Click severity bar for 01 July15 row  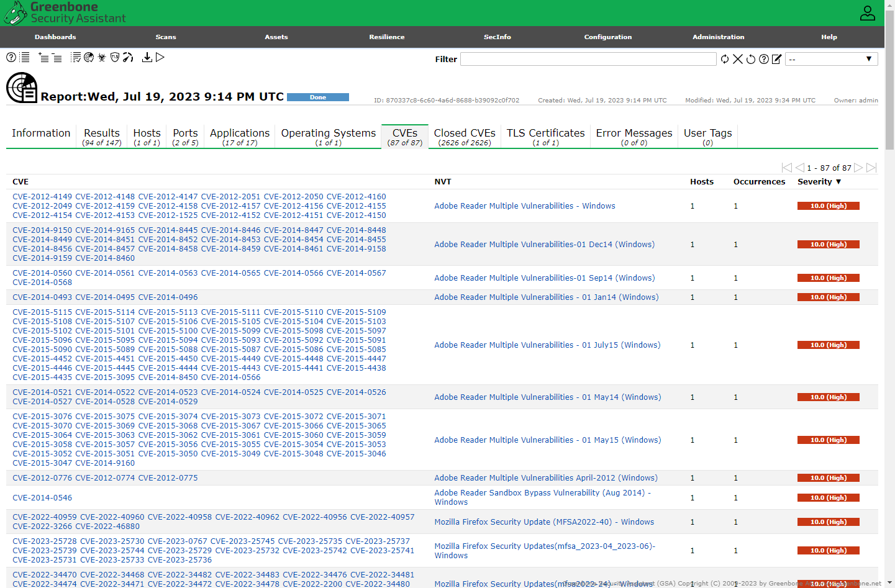[x=829, y=345]
